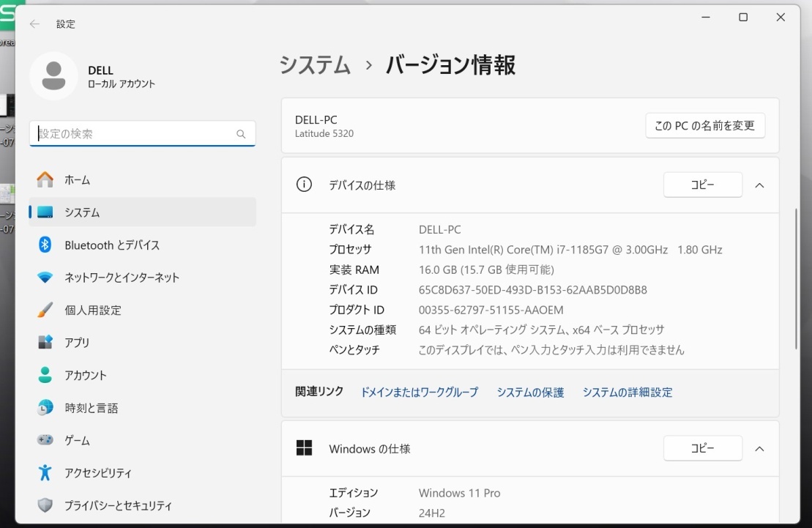This screenshot has width=812, height=528.
Task: Click the Home house icon in sidebar
Action: [45, 180]
